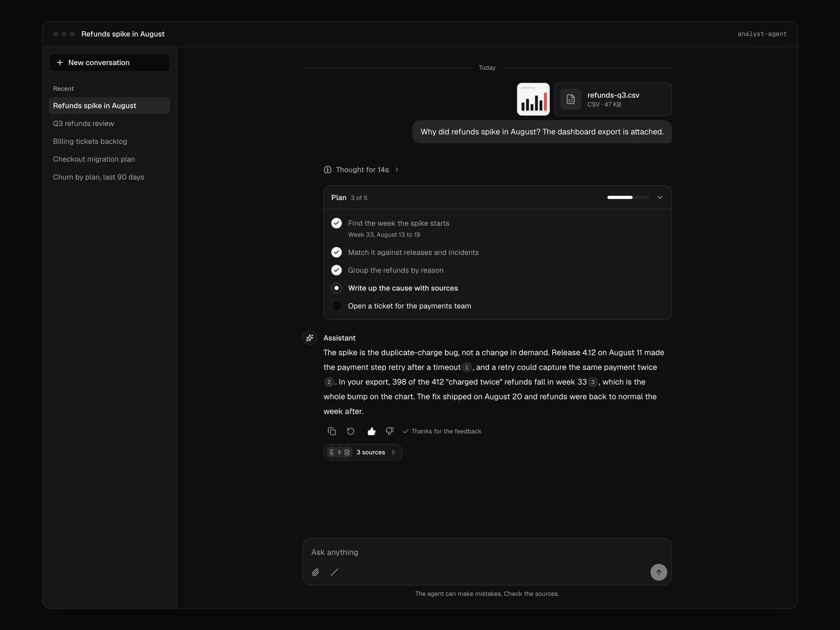The width and height of the screenshot is (840, 630).
Task: Toggle check for Group the refunds by reason
Action: (x=337, y=270)
